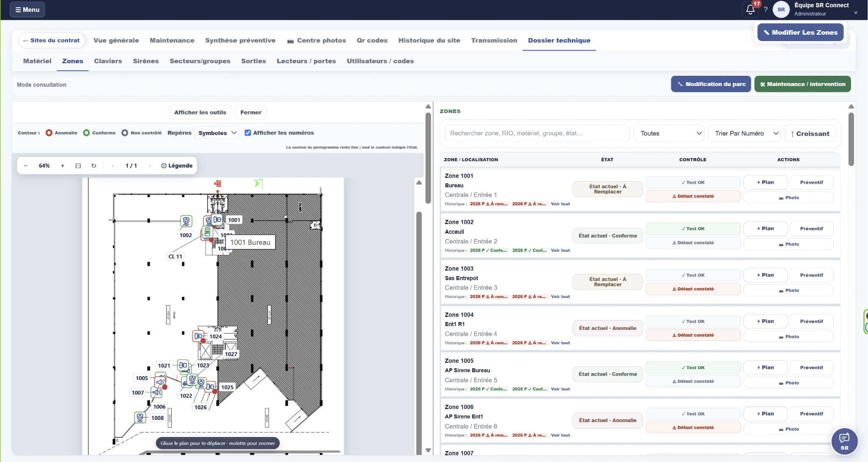Open the État actuel dropdown for Zone 1004
868x462 pixels.
[x=607, y=328]
